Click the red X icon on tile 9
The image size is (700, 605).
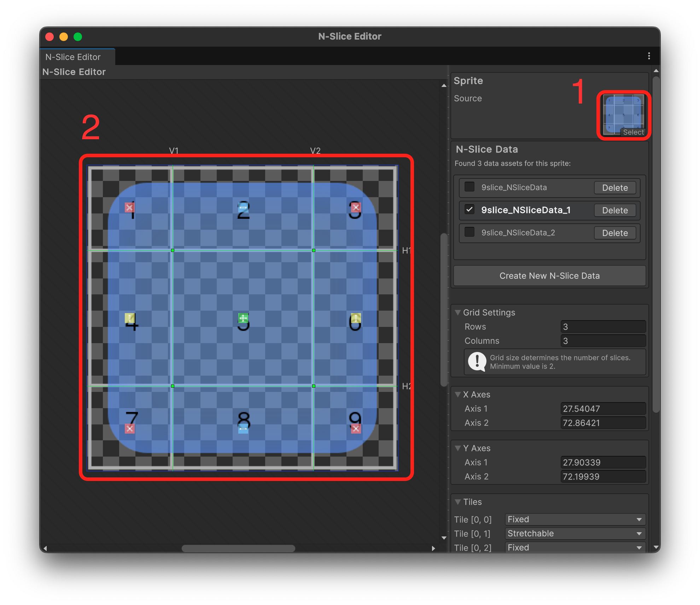[356, 429]
